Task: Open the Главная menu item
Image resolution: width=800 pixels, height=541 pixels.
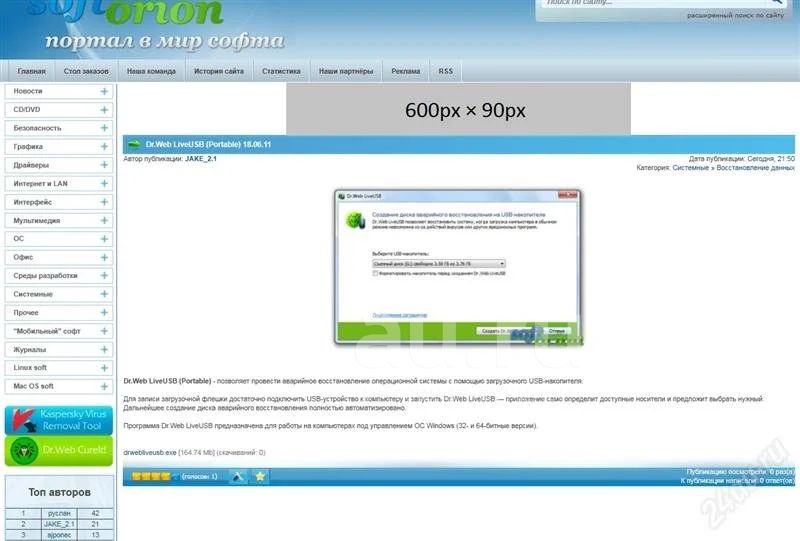Action: (x=32, y=71)
